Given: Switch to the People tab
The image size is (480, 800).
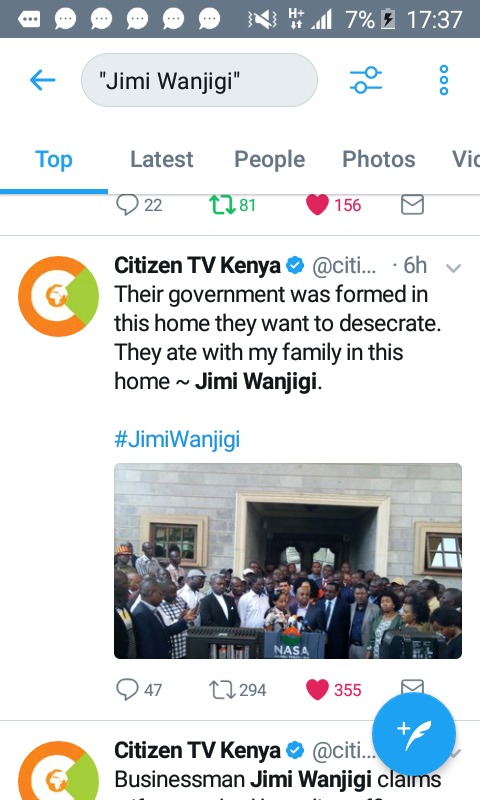Looking at the screenshot, I should pyautogui.click(x=269, y=159).
